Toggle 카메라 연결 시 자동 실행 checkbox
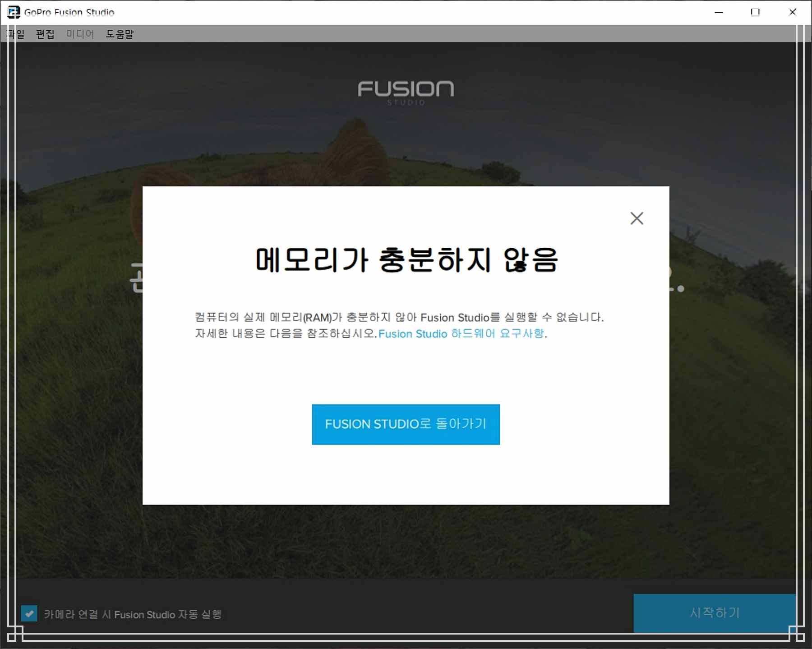The height and width of the screenshot is (649, 812). click(29, 614)
